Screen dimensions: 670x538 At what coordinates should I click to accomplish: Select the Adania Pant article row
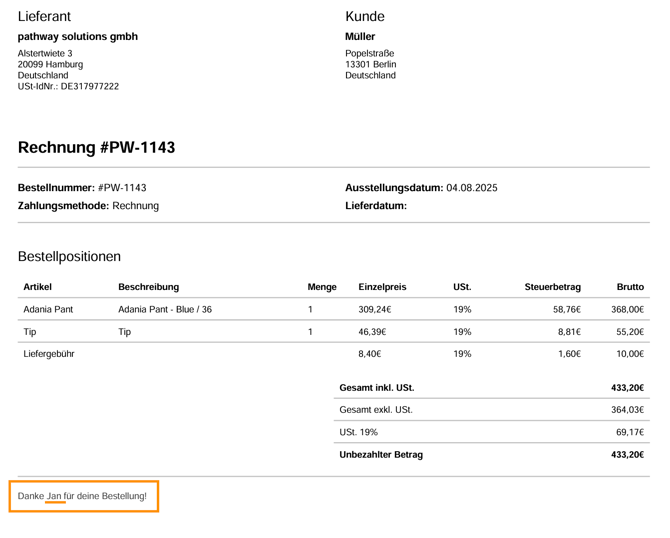[48, 310]
